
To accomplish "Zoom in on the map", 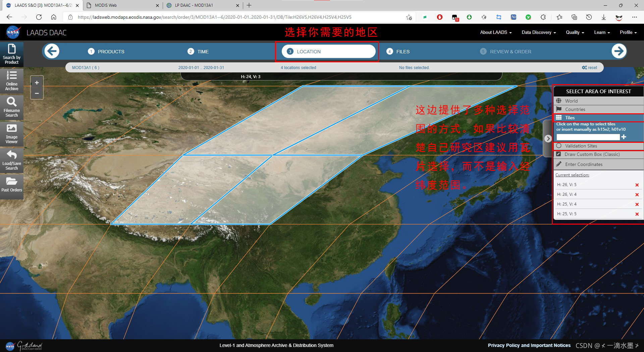I will (37, 82).
